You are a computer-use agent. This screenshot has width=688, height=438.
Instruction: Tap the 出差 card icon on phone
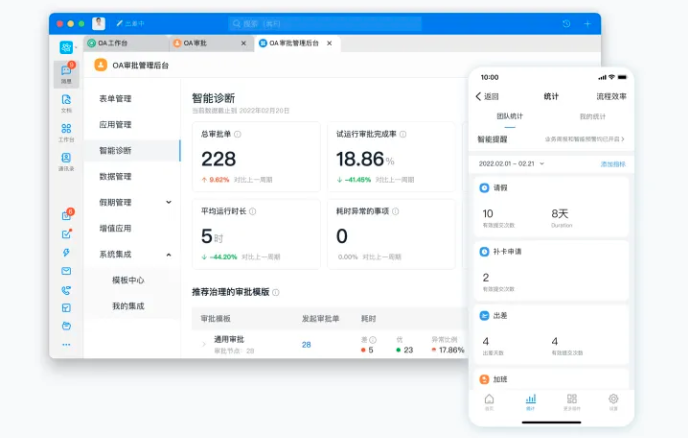tap(484, 316)
